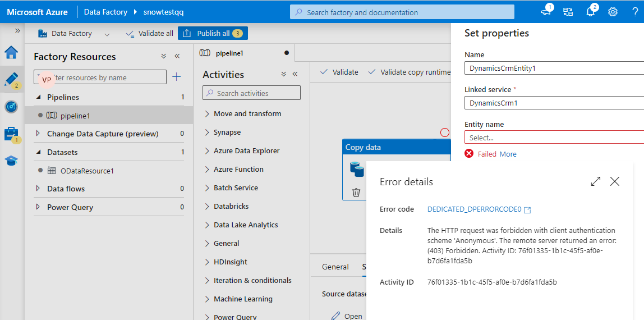Screen dimensions: 644x320
Task: Open the Home icon in left sidebar
Action: (11, 52)
